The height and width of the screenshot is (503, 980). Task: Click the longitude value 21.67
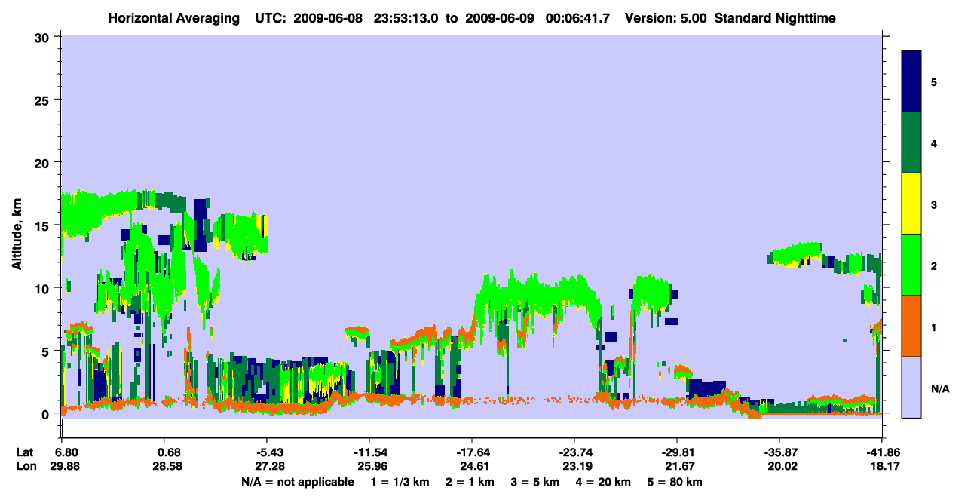click(680, 467)
